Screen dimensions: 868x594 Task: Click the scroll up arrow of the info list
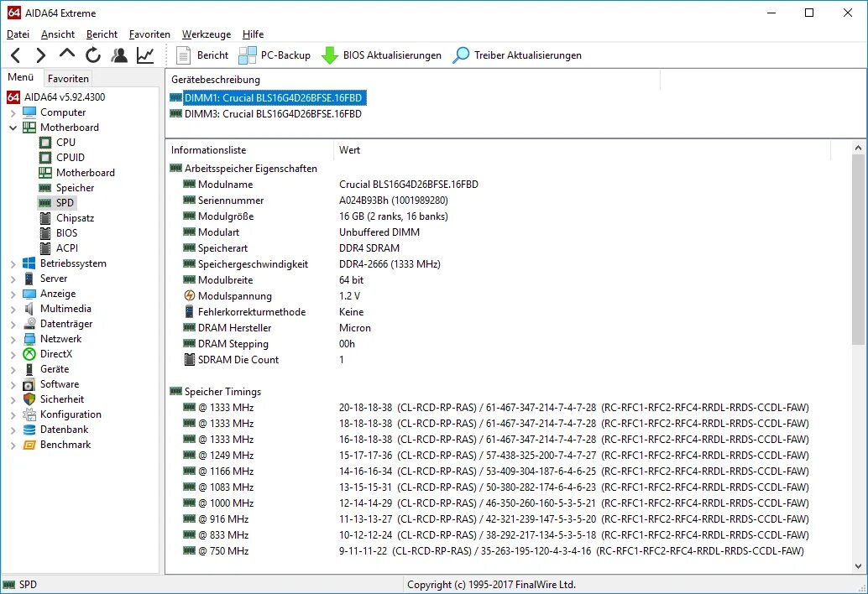point(858,148)
